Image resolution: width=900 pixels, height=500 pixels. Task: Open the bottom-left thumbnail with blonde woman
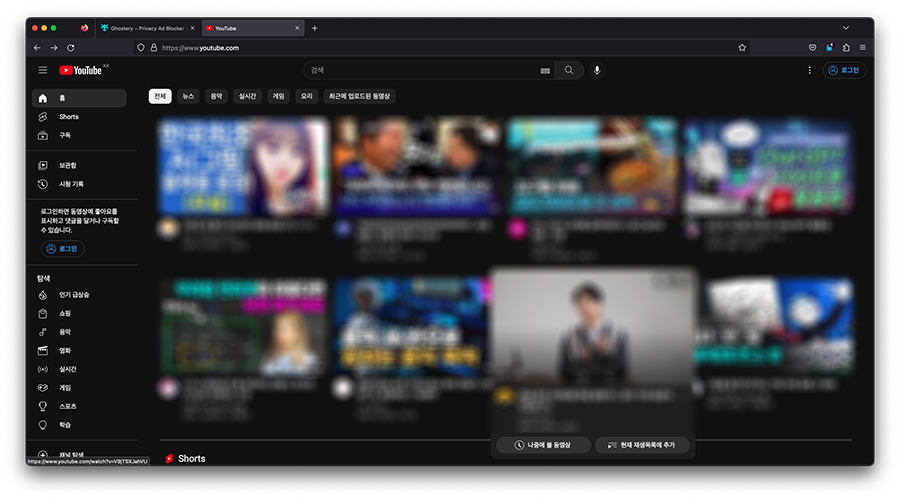coord(243,325)
